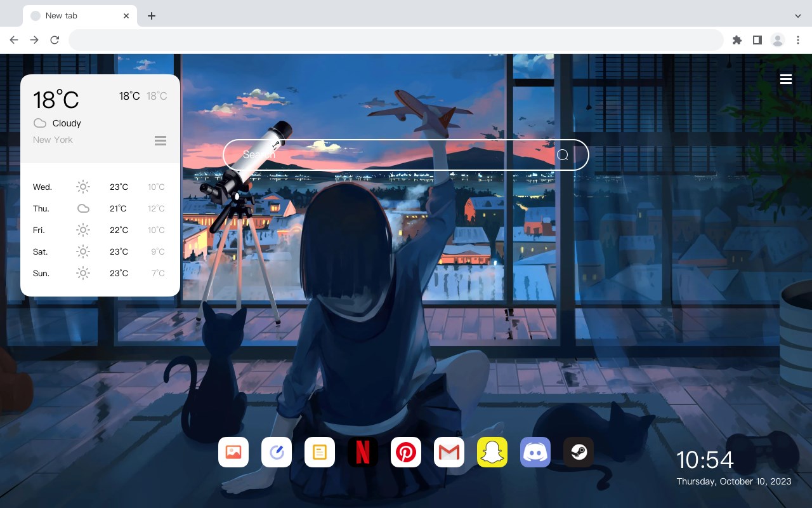Open the to-do checkmark shortcut icon
The width and height of the screenshot is (812, 508).
point(277,452)
